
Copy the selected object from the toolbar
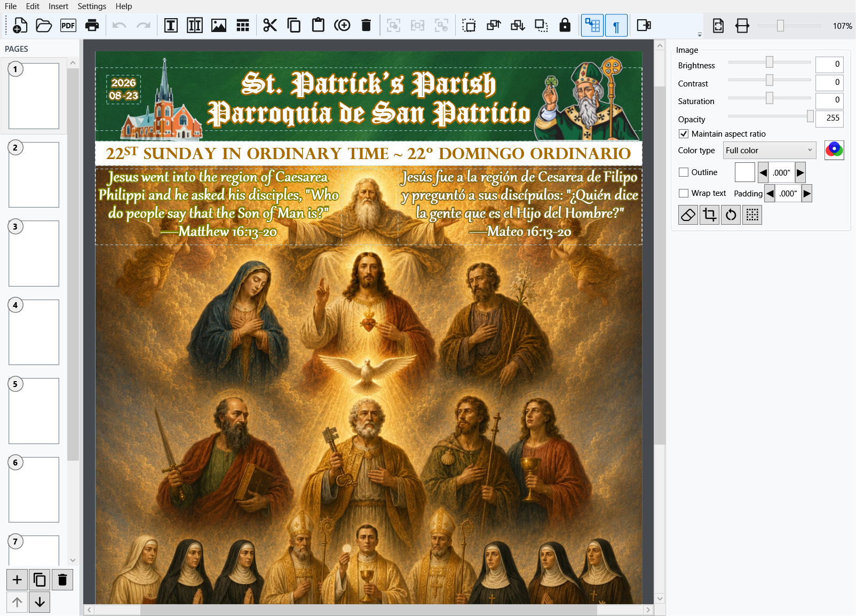click(x=294, y=25)
